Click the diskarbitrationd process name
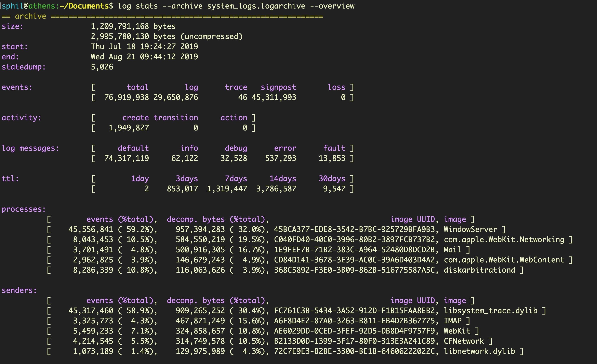 click(479, 270)
